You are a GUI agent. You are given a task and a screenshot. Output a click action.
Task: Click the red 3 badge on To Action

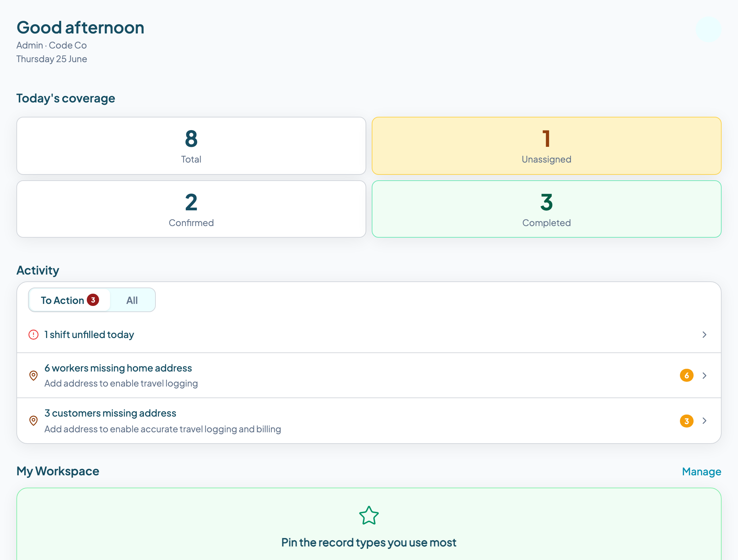(93, 300)
